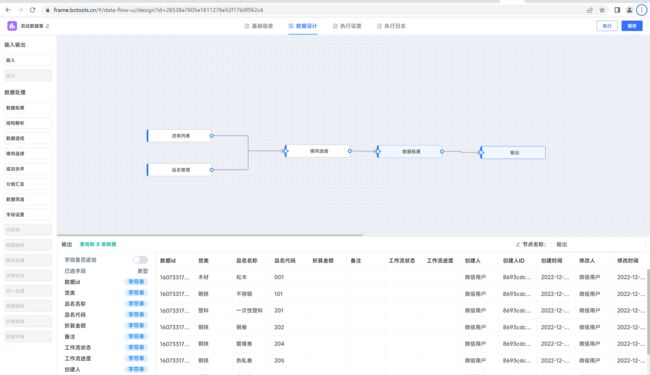
Task: Click the browser back arrow
Action: tap(8, 10)
